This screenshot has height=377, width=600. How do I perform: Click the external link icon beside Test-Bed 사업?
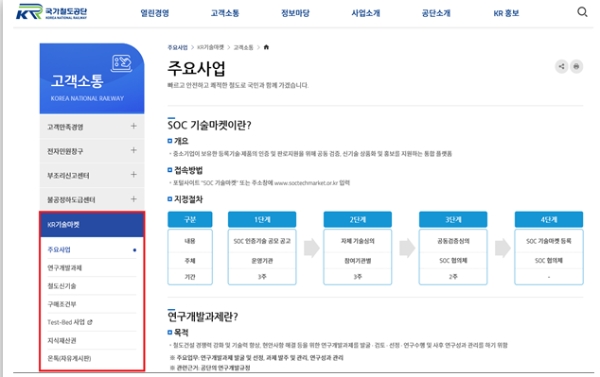click(x=90, y=322)
